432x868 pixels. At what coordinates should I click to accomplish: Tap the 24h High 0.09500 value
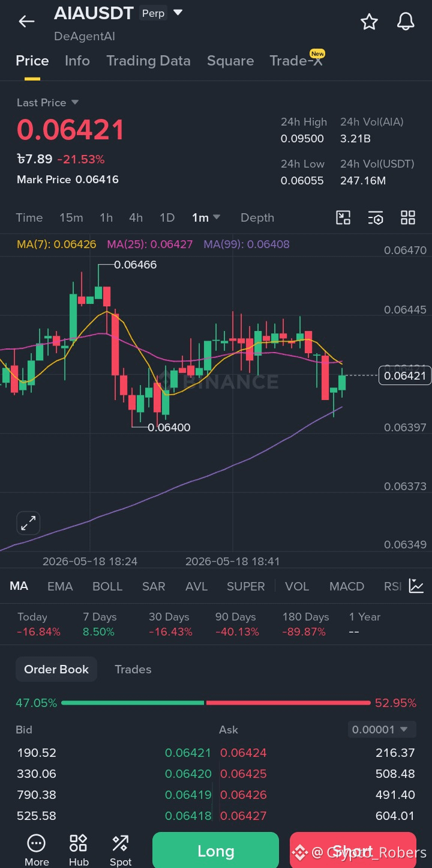[x=302, y=139]
